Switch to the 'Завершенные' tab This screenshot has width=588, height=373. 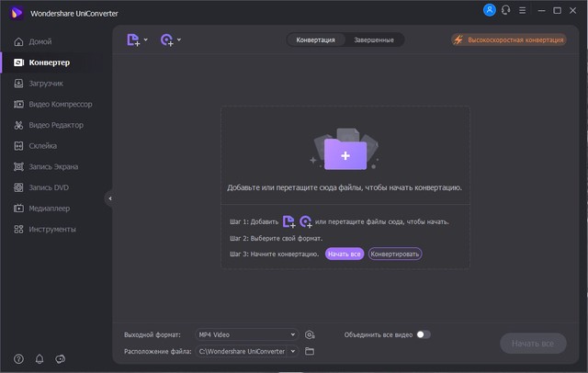tap(374, 40)
